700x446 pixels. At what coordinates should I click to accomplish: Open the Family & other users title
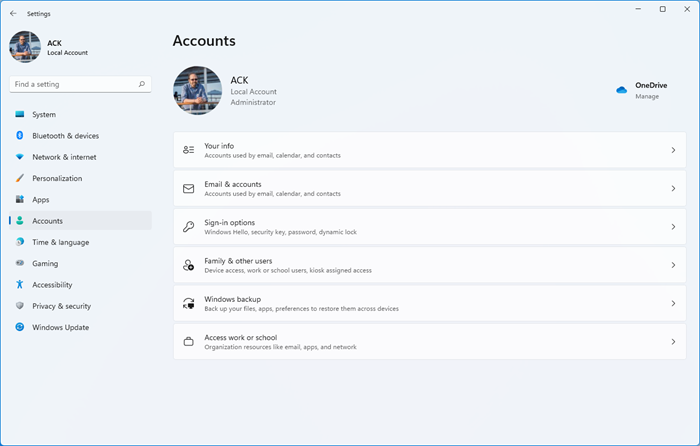pos(238,261)
